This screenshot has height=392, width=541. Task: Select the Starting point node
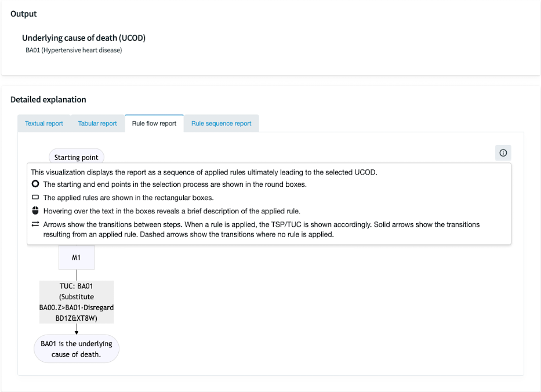coord(76,157)
